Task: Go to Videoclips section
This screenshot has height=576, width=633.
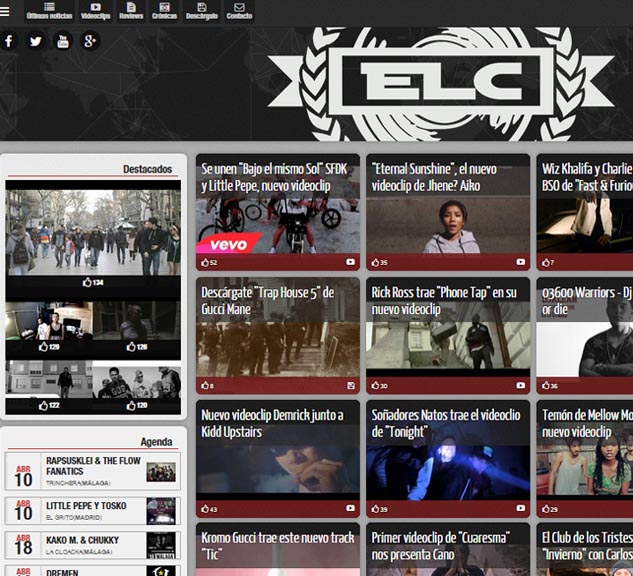Action: 96,11
